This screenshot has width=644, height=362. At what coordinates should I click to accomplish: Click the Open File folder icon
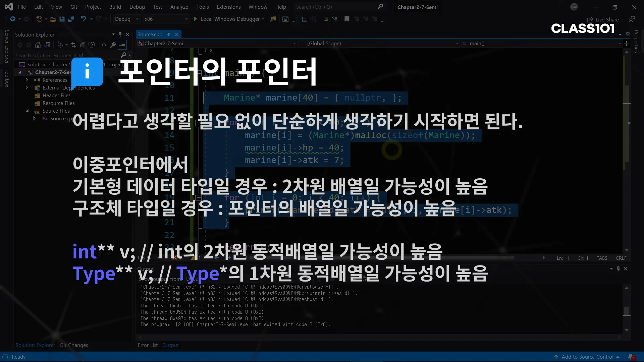53,19
